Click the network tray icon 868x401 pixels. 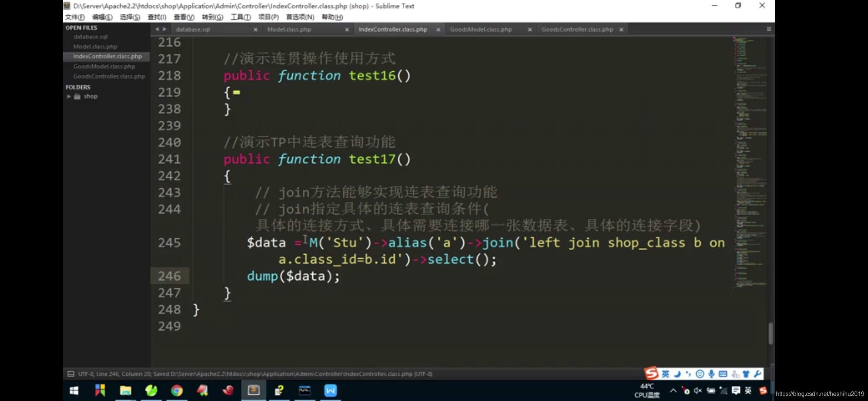[x=723, y=391]
